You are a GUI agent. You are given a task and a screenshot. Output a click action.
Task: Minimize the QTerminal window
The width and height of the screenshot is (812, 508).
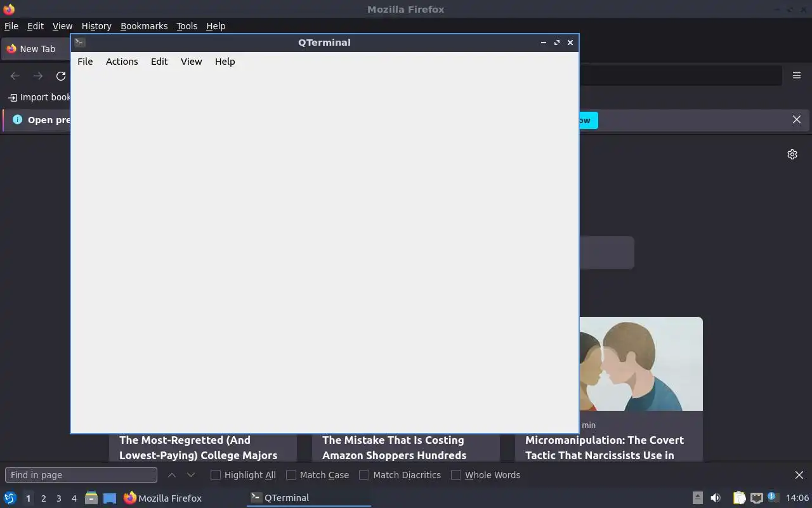click(x=544, y=43)
